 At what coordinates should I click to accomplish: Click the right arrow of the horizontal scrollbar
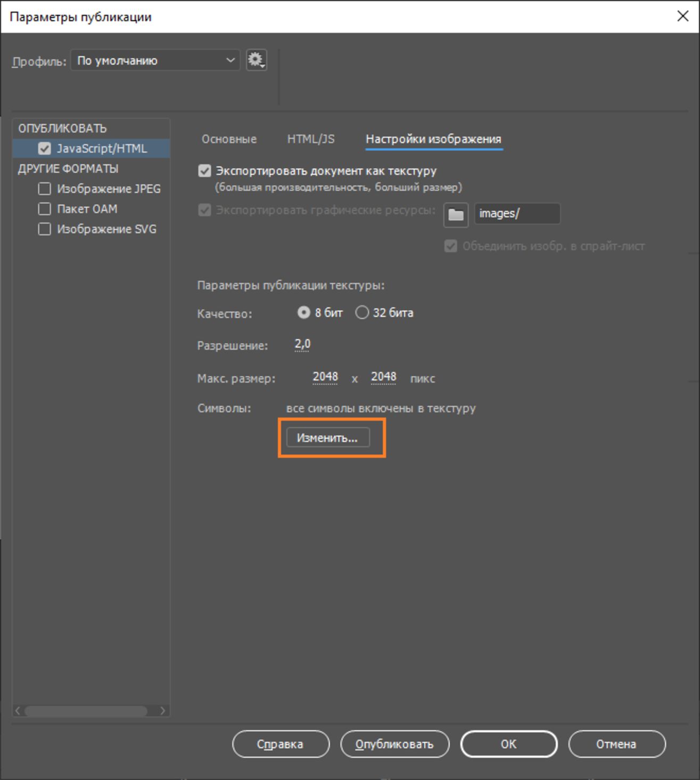[162, 711]
